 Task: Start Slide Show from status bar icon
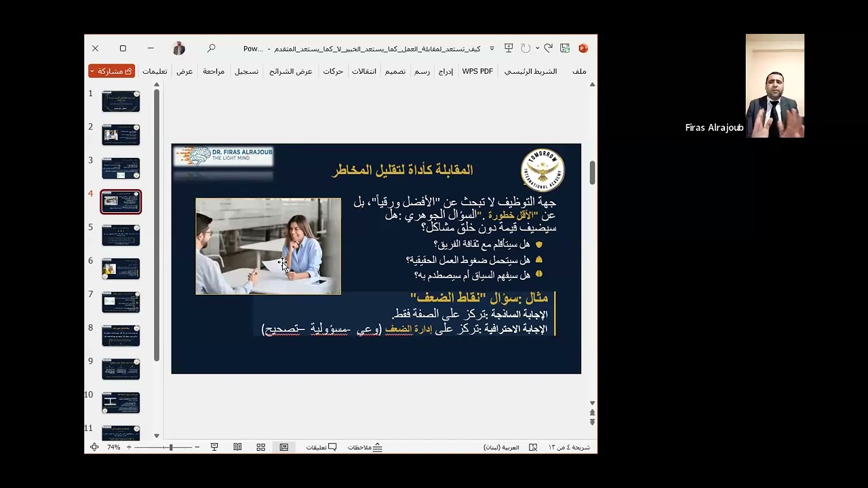[214, 447]
